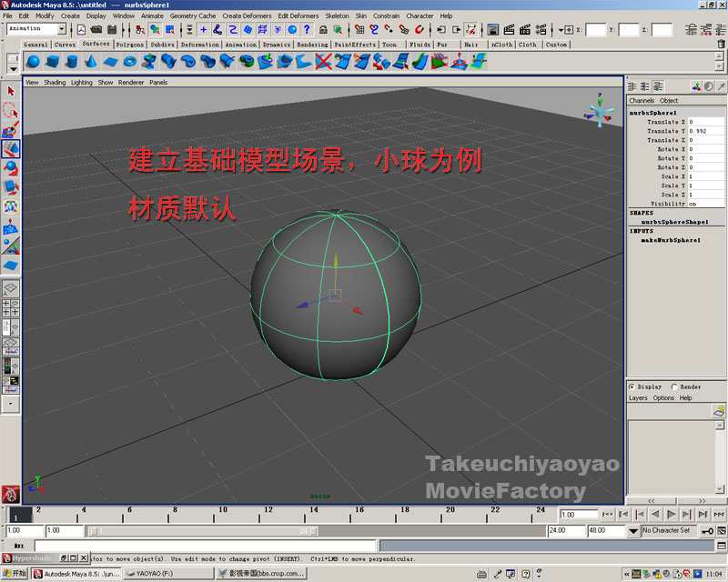728x582 pixels.
Task: Select the Move tool
Action: tap(10, 147)
